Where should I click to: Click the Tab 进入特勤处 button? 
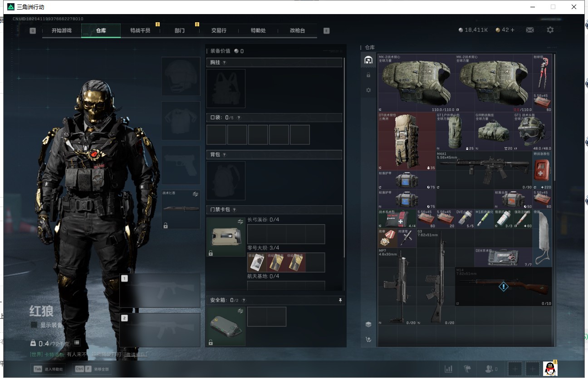pyautogui.click(x=48, y=369)
